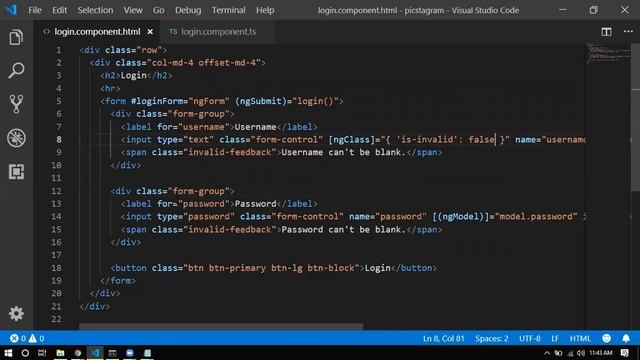Open the Search view in activity bar
Viewport: 640px width, 360px height.
pos(16,71)
